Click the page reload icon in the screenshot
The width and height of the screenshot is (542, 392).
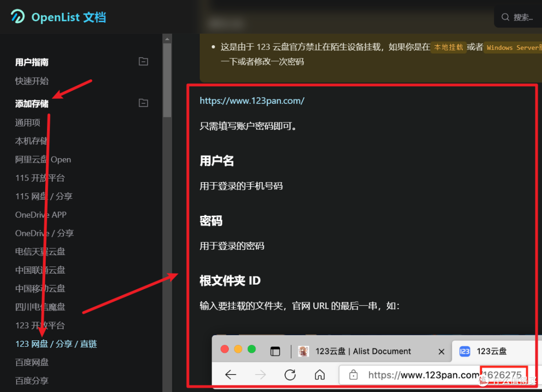(290, 374)
